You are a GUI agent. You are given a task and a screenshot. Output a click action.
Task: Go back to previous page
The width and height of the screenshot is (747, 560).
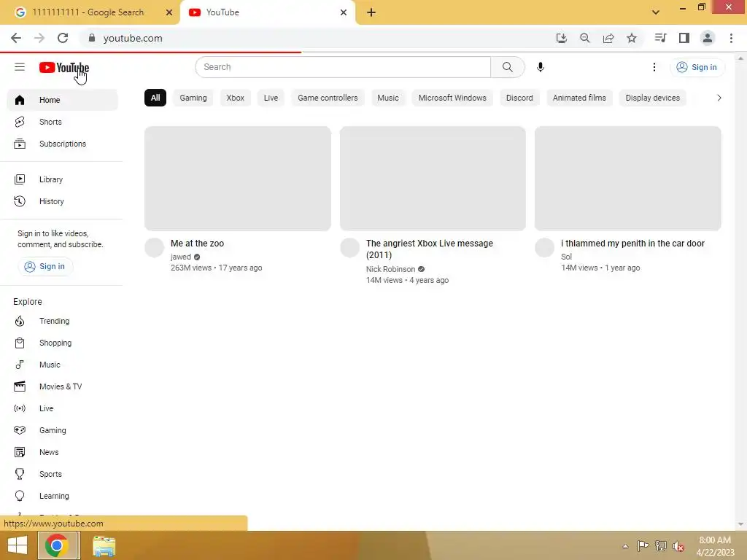(16, 38)
